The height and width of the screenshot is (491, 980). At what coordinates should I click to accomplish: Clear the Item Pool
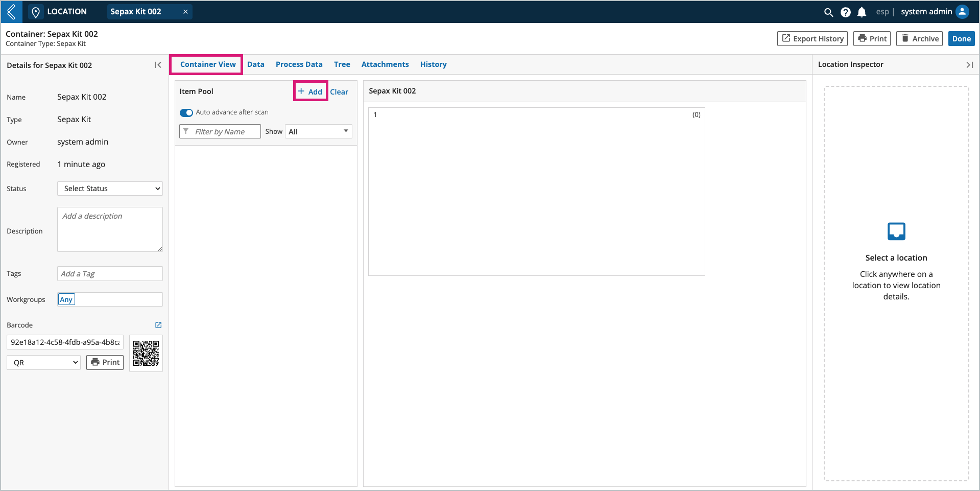point(339,92)
